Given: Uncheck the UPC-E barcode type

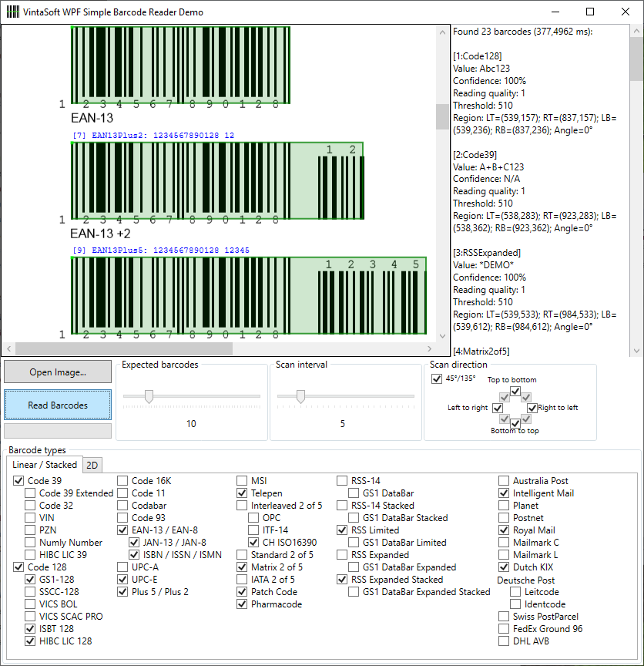Looking at the screenshot, I should [122, 579].
